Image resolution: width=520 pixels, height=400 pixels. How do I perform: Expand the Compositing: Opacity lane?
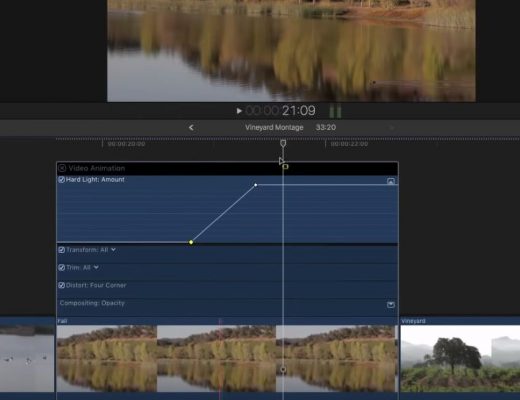391,305
